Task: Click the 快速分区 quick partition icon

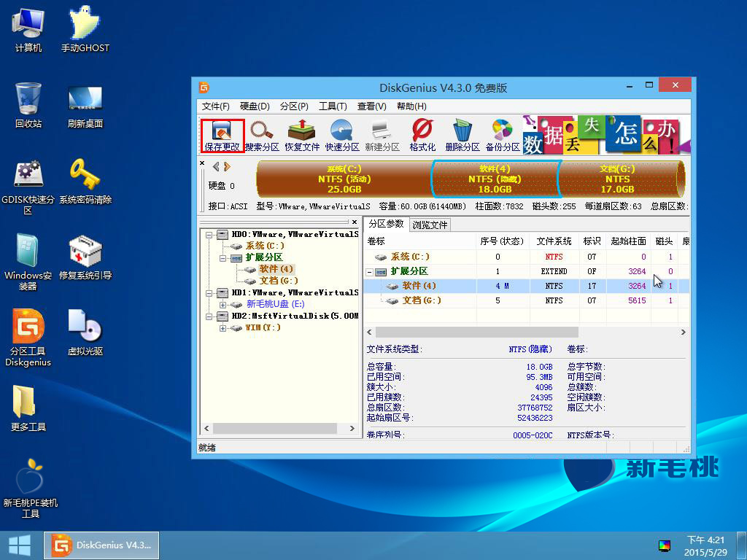Action: coord(342,136)
